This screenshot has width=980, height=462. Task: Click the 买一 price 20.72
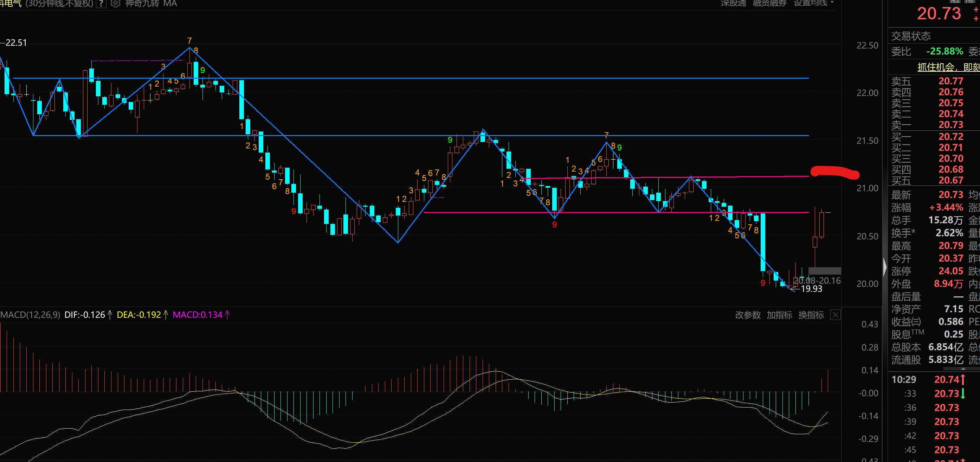[x=950, y=136]
